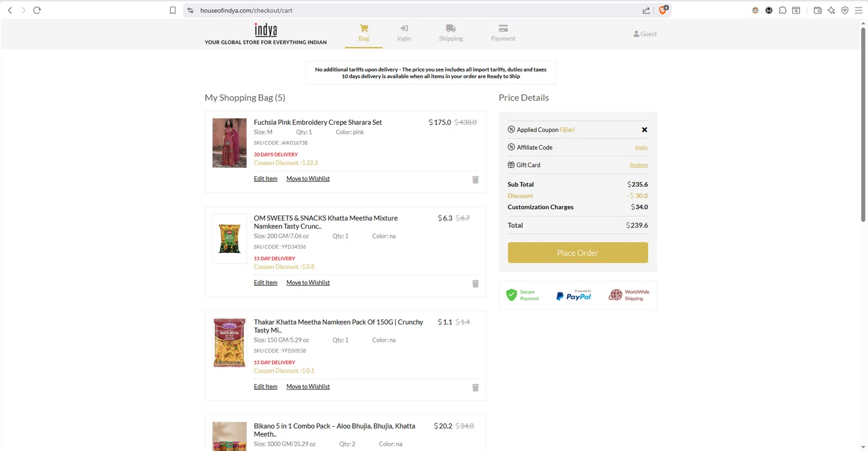Click the OM SWEETS mixture product thumbnail

tap(229, 239)
